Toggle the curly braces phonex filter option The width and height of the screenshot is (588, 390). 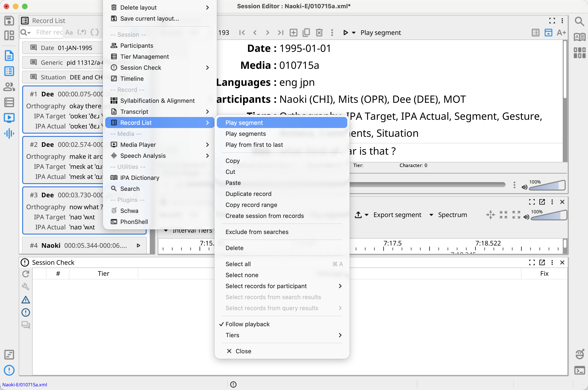click(x=95, y=32)
